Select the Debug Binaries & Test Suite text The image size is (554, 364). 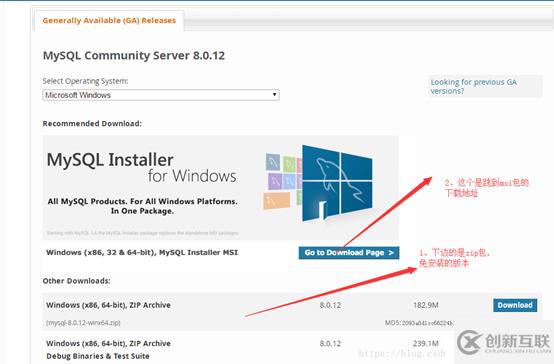(x=98, y=356)
